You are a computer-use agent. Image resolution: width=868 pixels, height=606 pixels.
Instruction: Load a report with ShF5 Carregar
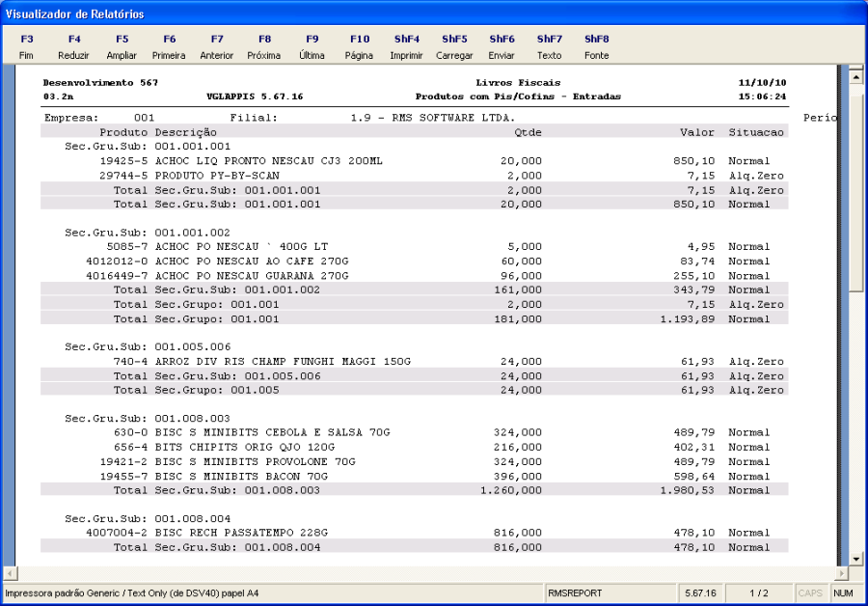pyautogui.click(x=454, y=47)
